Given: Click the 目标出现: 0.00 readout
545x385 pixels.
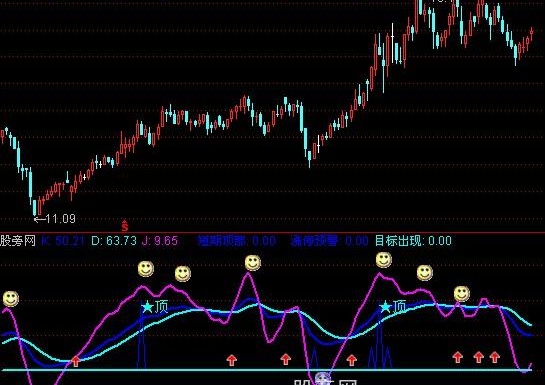Looking at the screenshot, I should click(413, 240).
